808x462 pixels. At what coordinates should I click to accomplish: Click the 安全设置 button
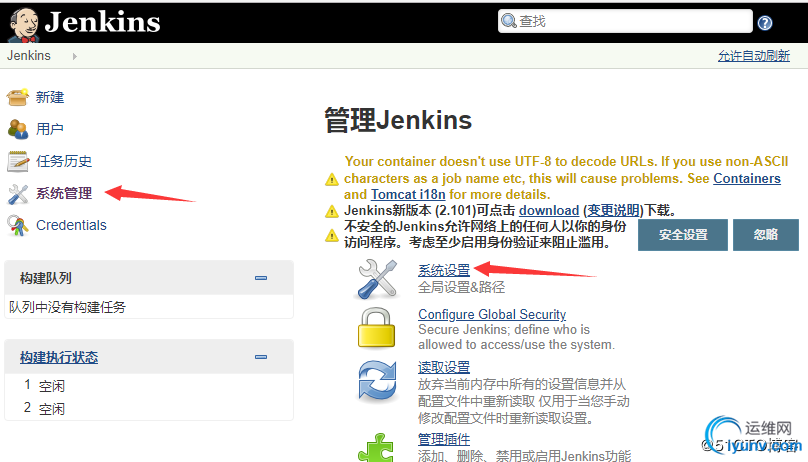coord(683,235)
